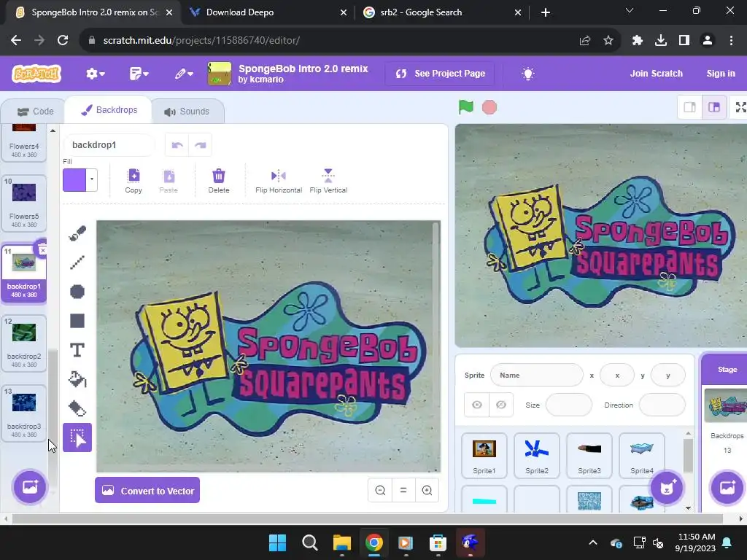Image resolution: width=747 pixels, height=560 pixels.
Task: Select Sprite2 in sprite list
Action: coord(536,456)
